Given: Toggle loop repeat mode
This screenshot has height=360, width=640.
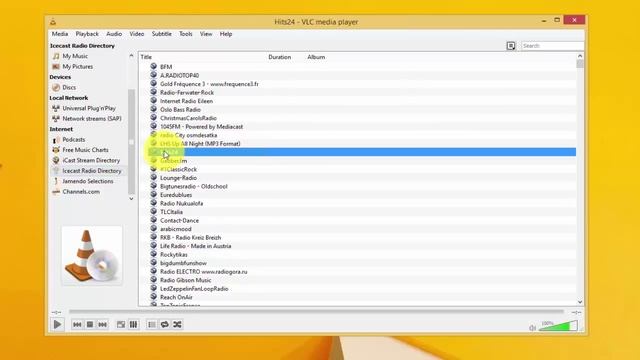Looking at the screenshot, I should coord(164,324).
